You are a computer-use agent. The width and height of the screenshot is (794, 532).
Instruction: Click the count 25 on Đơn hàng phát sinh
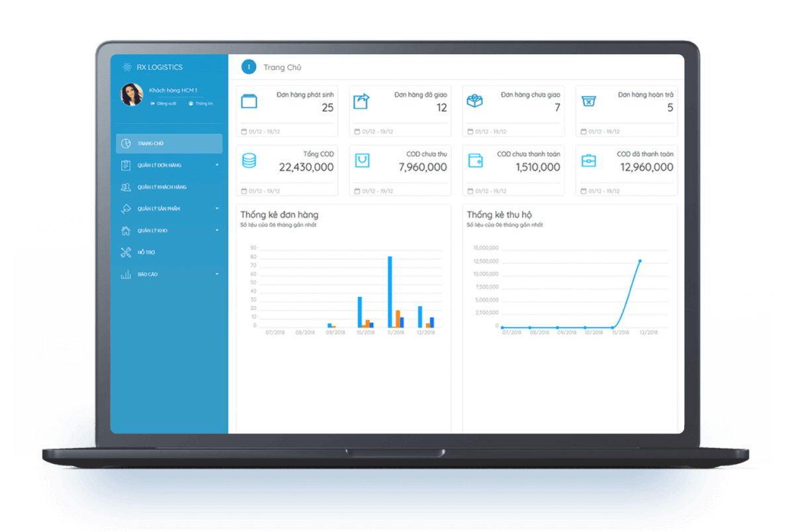pyautogui.click(x=328, y=108)
